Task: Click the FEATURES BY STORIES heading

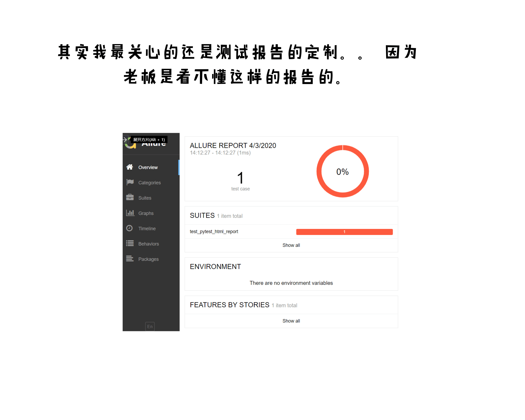Action: click(x=229, y=305)
